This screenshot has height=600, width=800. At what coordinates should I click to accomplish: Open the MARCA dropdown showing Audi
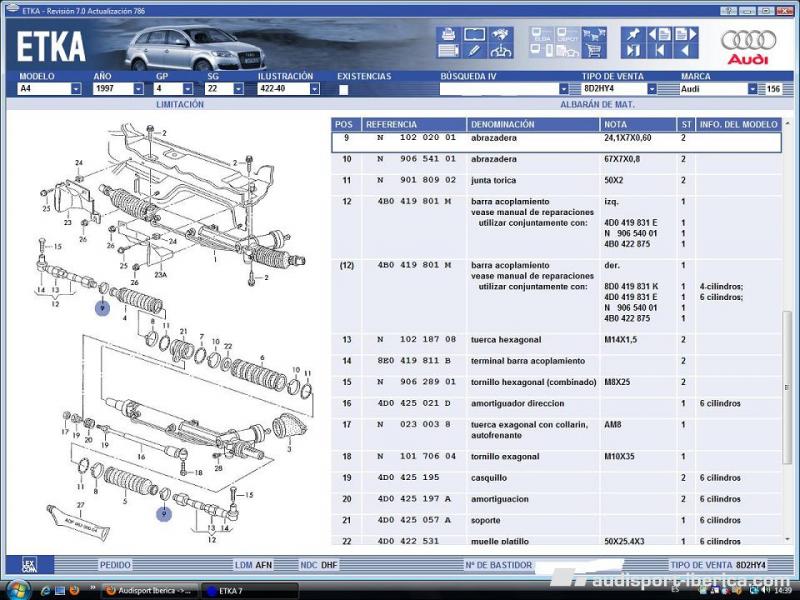[719, 89]
